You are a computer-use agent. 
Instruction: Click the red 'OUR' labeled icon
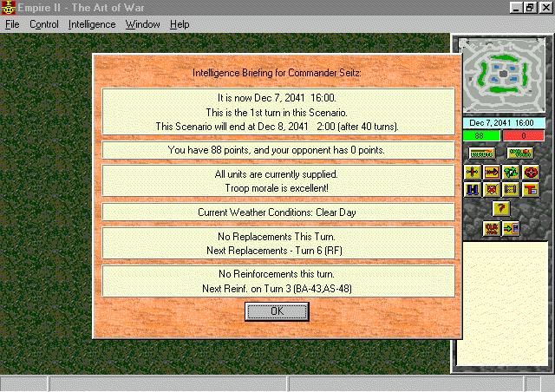click(x=492, y=228)
